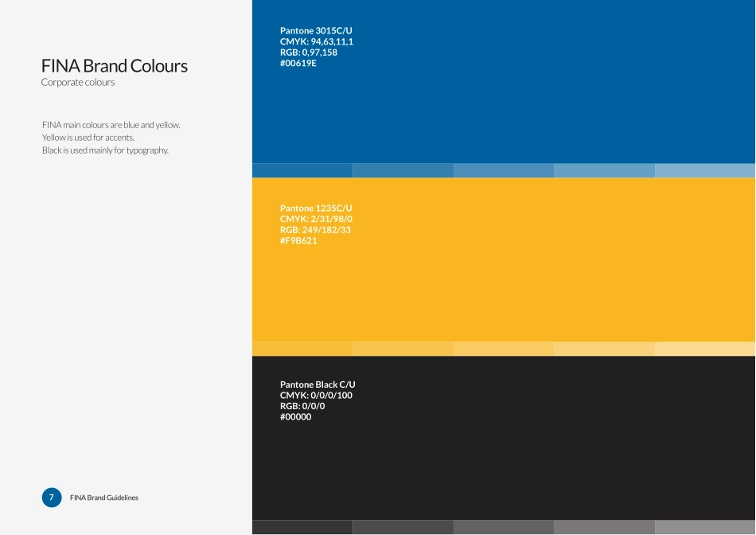Click the CMYK value 94,63,11,1

316,41
